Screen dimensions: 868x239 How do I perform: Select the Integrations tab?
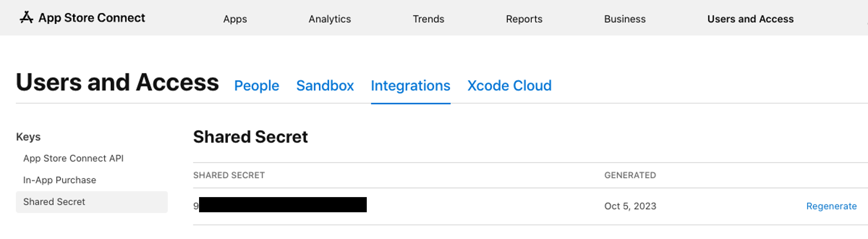tap(410, 86)
